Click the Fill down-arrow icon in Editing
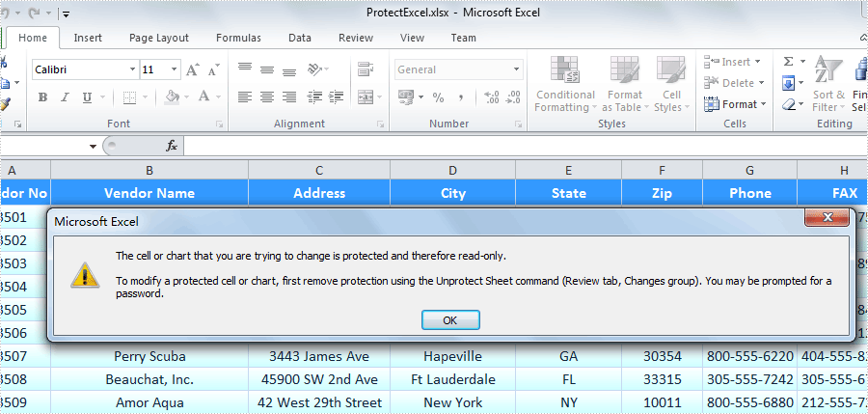The image size is (868, 414). pos(788,83)
